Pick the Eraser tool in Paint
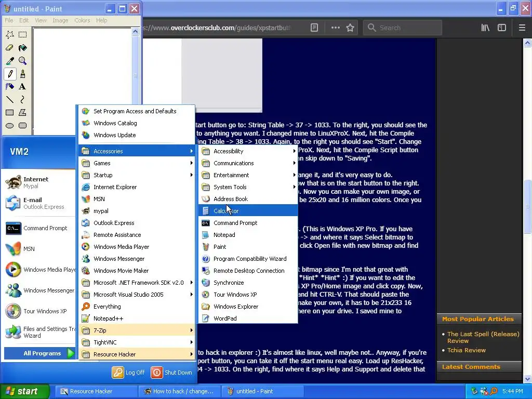This screenshot has height=399, width=532. point(10,48)
